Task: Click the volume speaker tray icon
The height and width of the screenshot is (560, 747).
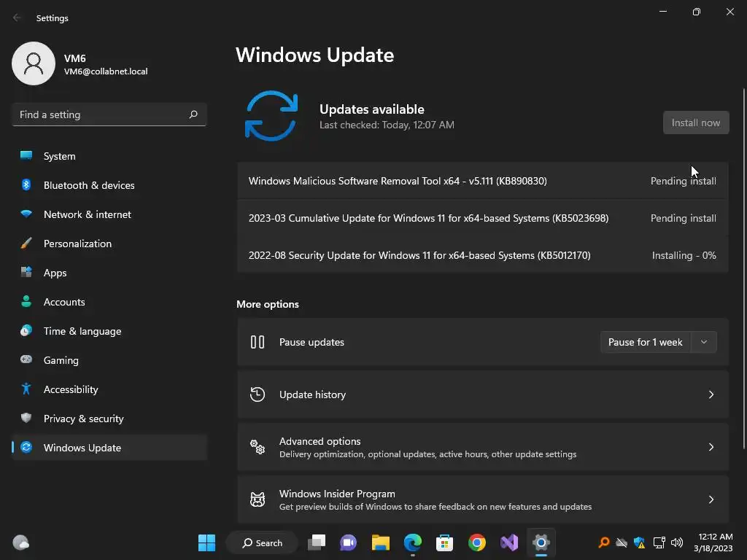Action: [676, 542]
